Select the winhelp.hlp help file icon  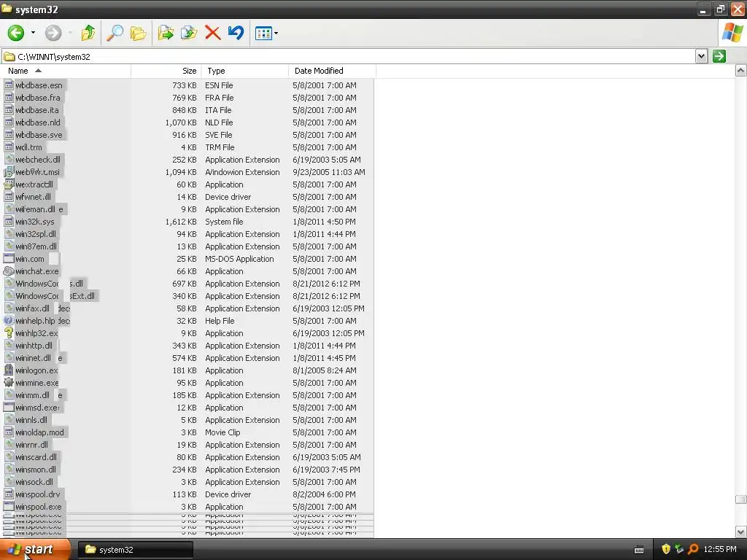[x=8, y=321]
